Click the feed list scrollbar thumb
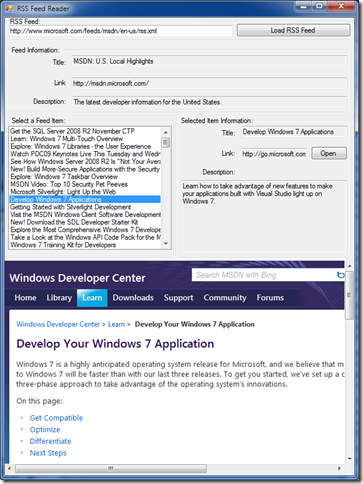 [x=166, y=142]
